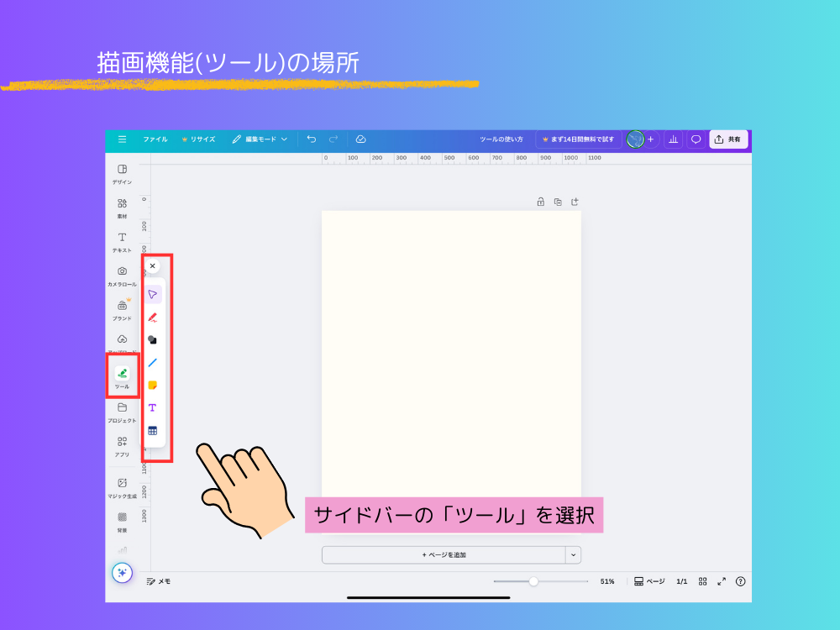Click the 共有 share button
840x630 pixels.
727,139
